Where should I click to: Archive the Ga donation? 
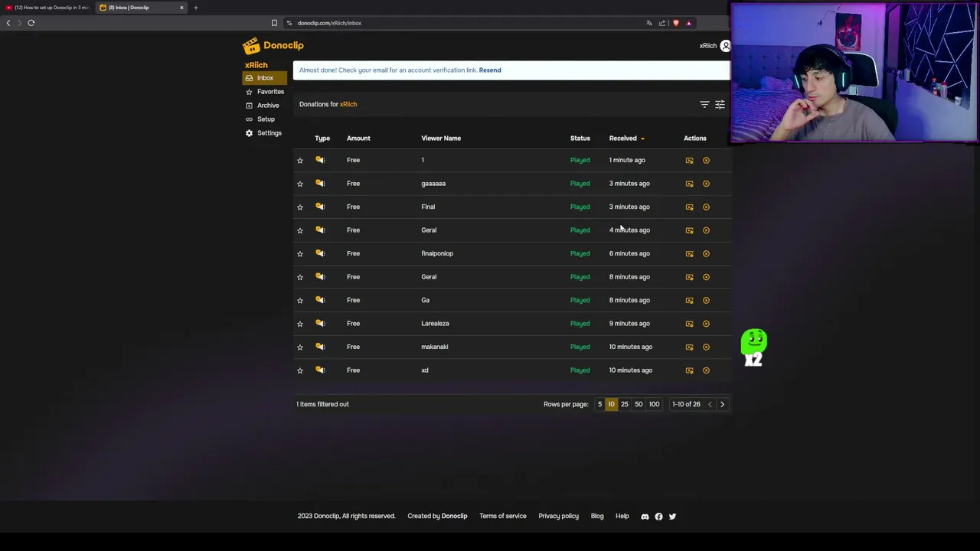click(x=689, y=300)
